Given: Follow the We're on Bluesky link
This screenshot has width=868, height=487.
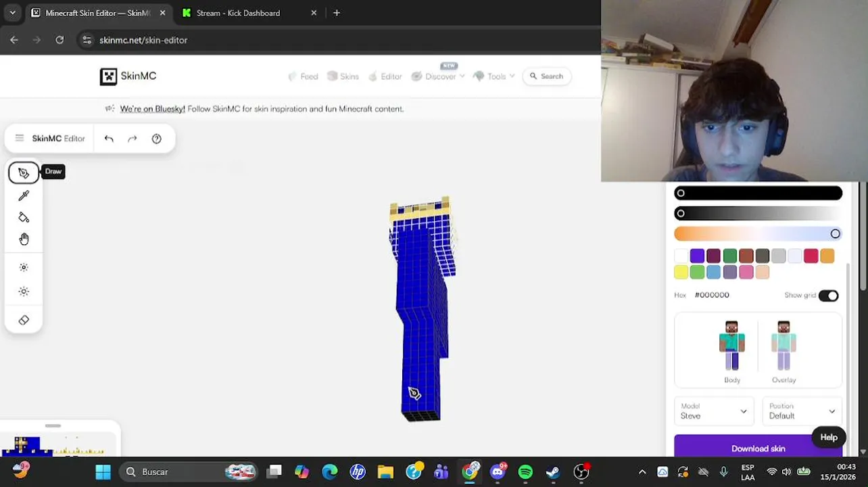Looking at the screenshot, I should coord(152,109).
